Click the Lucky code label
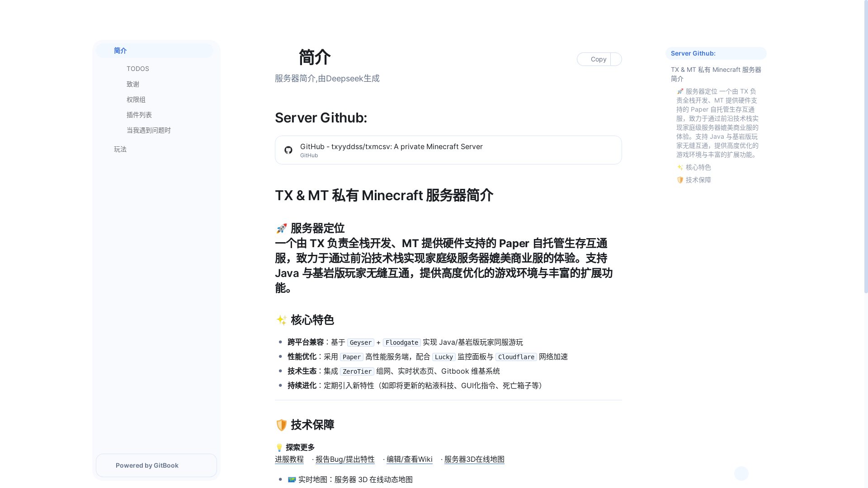The image size is (868, 488). 444,357
